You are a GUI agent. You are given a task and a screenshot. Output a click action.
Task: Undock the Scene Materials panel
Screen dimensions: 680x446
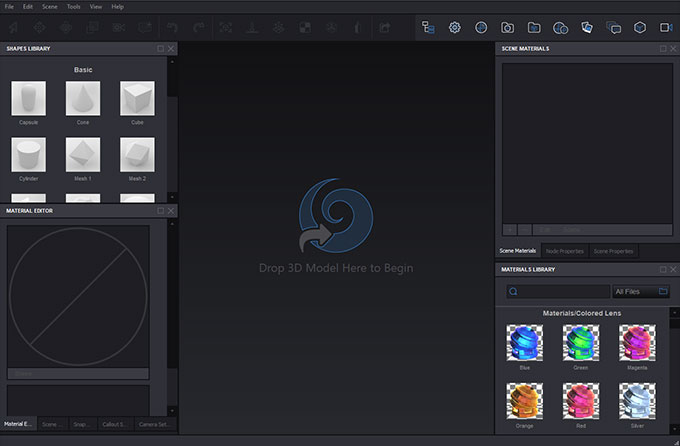coord(660,48)
